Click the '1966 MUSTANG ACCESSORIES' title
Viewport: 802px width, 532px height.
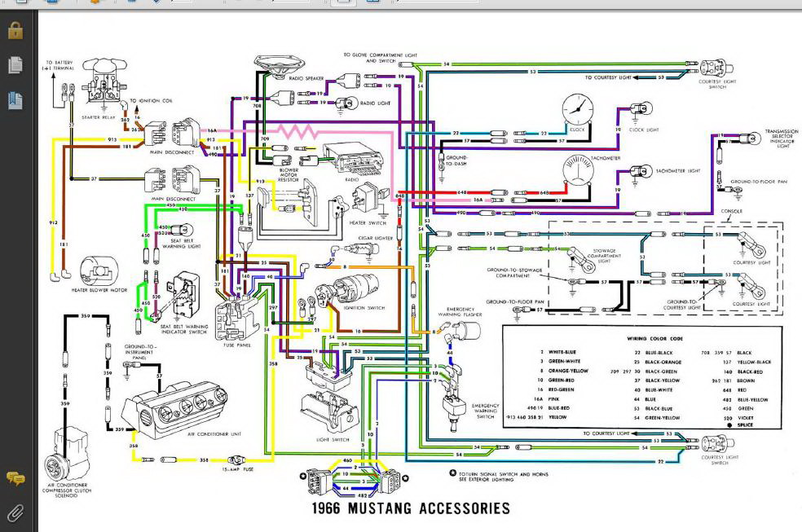click(x=411, y=508)
